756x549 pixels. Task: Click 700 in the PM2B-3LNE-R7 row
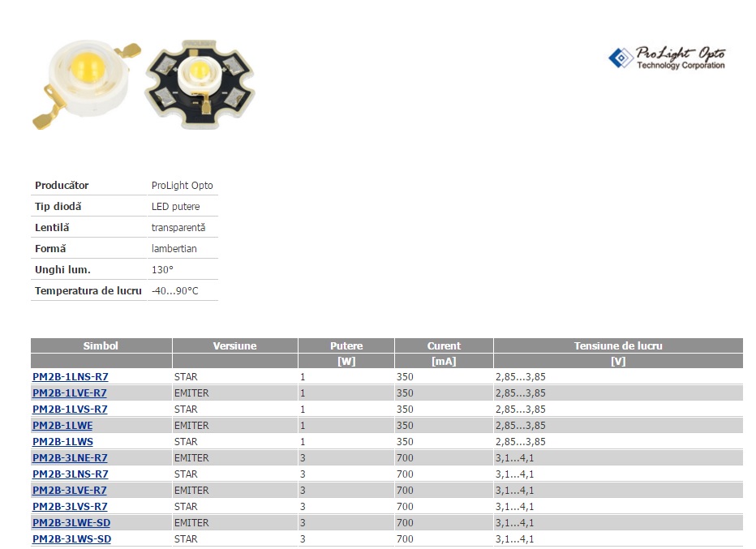(x=405, y=458)
